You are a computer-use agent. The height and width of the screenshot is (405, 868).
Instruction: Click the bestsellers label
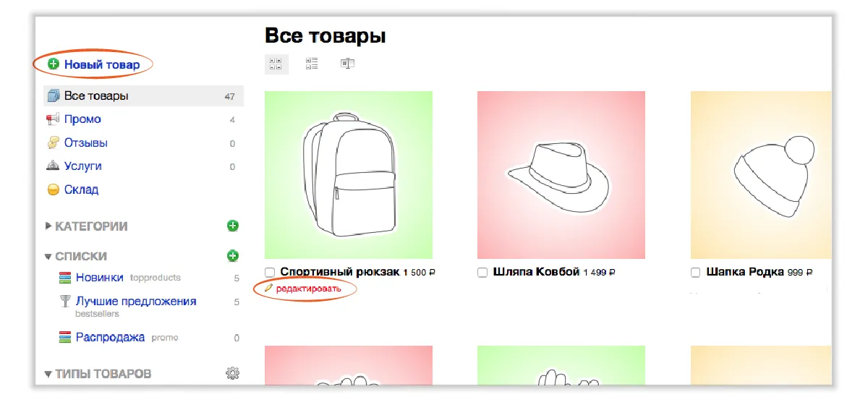98,314
